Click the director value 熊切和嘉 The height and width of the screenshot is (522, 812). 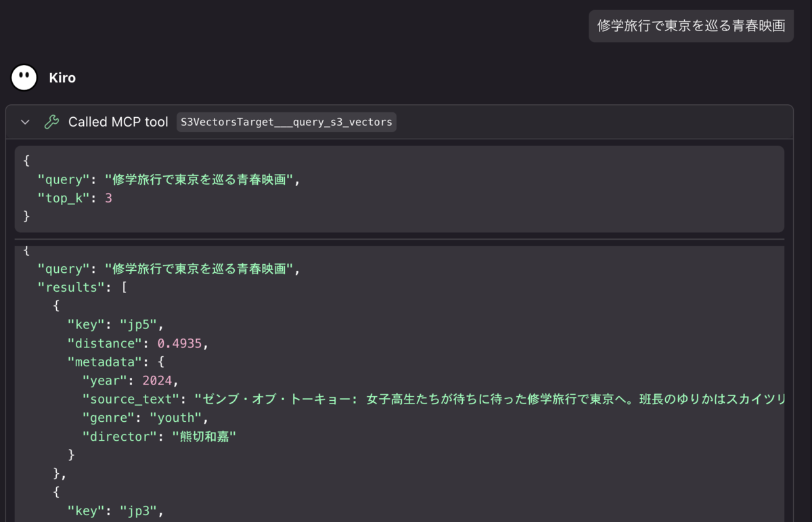pos(204,437)
